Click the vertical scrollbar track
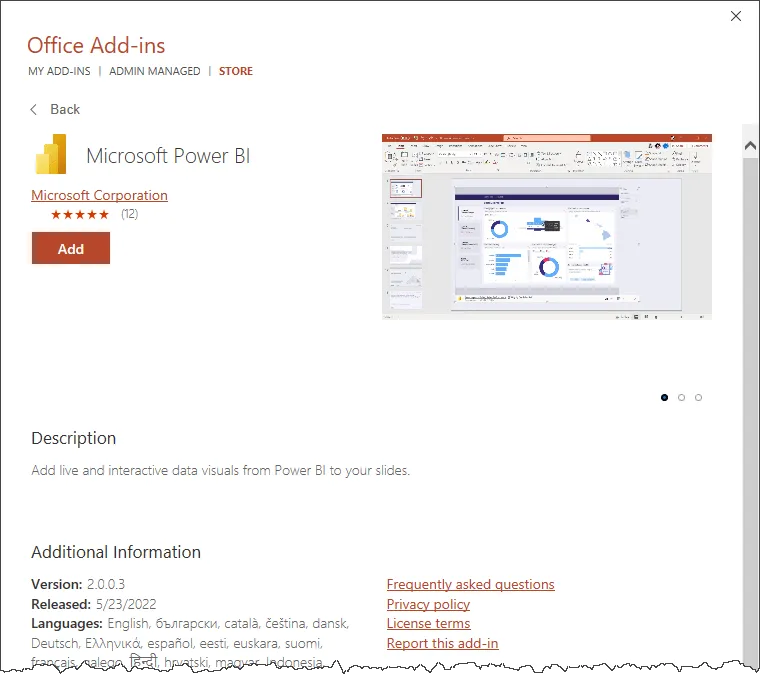760x677 pixels. point(750,400)
